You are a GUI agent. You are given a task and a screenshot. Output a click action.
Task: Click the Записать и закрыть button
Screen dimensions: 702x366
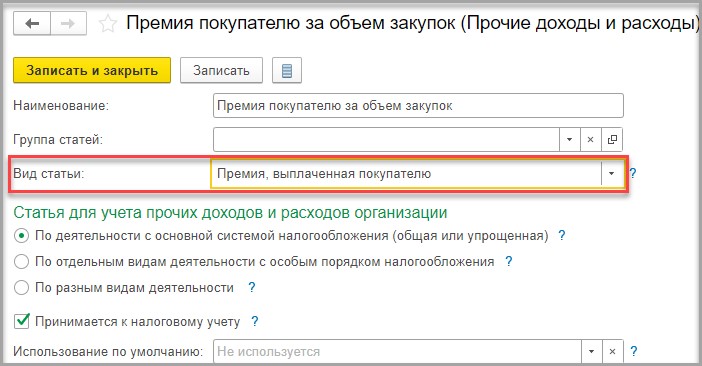(92, 70)
